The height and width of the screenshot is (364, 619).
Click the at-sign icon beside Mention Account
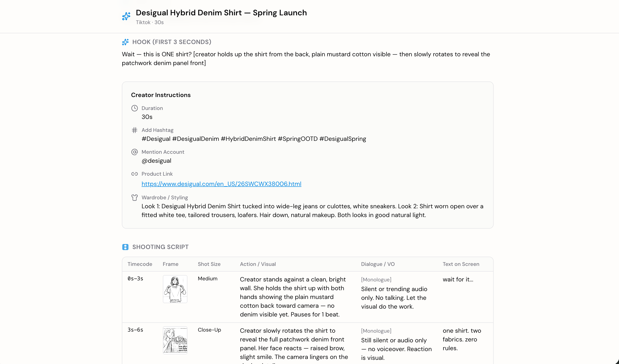134,152
